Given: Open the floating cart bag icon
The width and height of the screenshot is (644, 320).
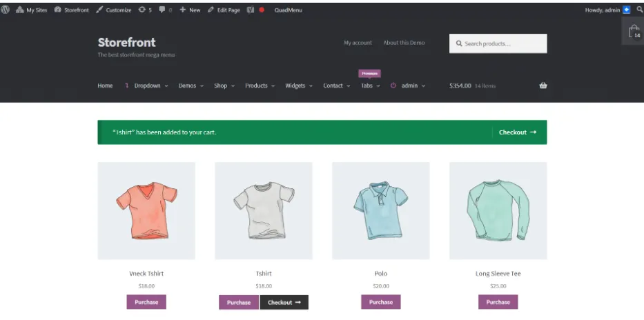Looking at the screenshot, I should [x=634, y=31].
